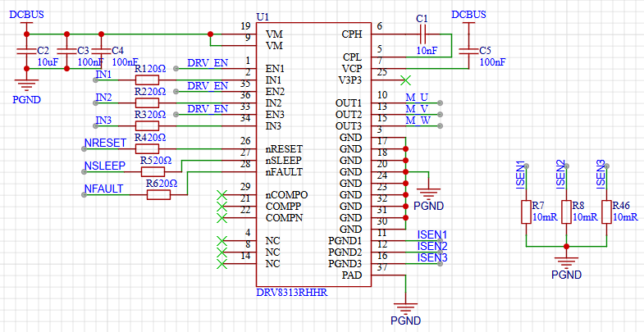Viewport: 644px width, 332px height.
Task: Select the no-connect marker on V3P3 pin
Action: click(405, 80)
